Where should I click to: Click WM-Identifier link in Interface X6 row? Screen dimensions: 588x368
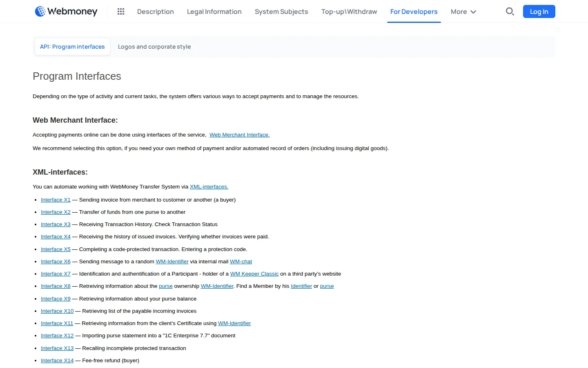pos(172,262)
